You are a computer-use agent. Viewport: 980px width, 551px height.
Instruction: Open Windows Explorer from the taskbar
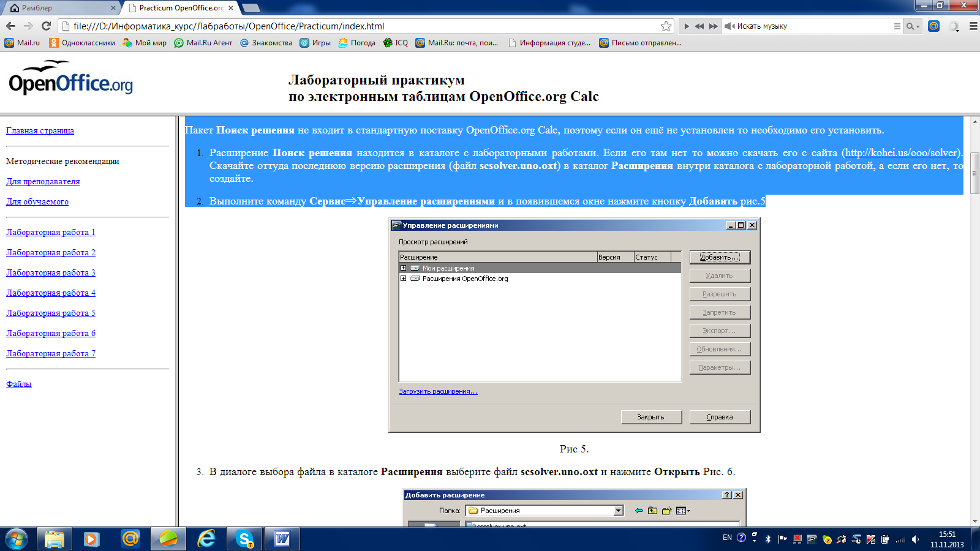[55, 539]
